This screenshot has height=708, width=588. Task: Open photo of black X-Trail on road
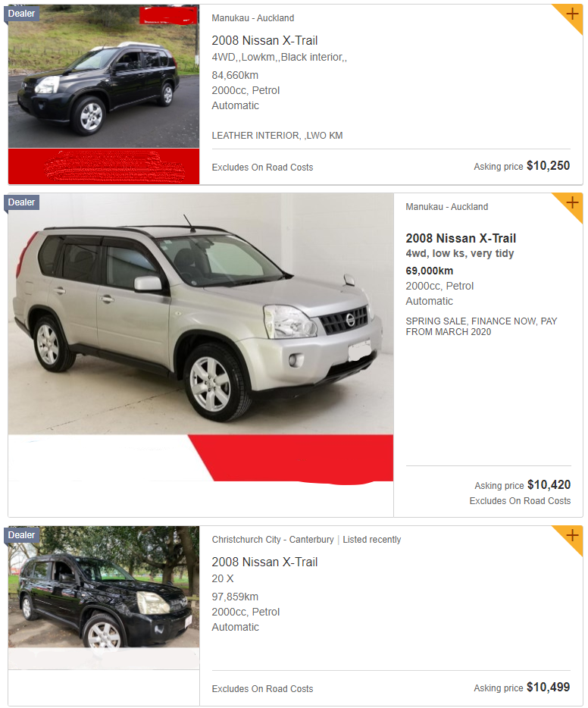(x=104, y=77)
